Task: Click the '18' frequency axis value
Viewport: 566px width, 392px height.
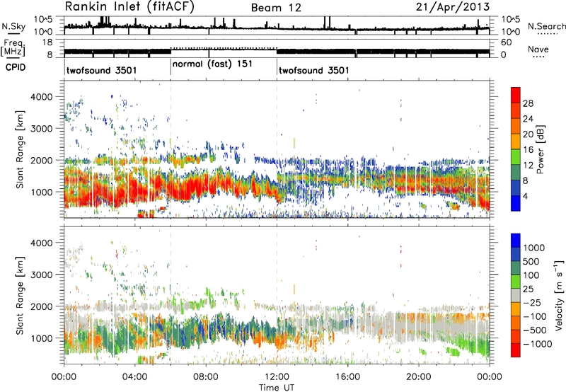Action: (47, 42)
